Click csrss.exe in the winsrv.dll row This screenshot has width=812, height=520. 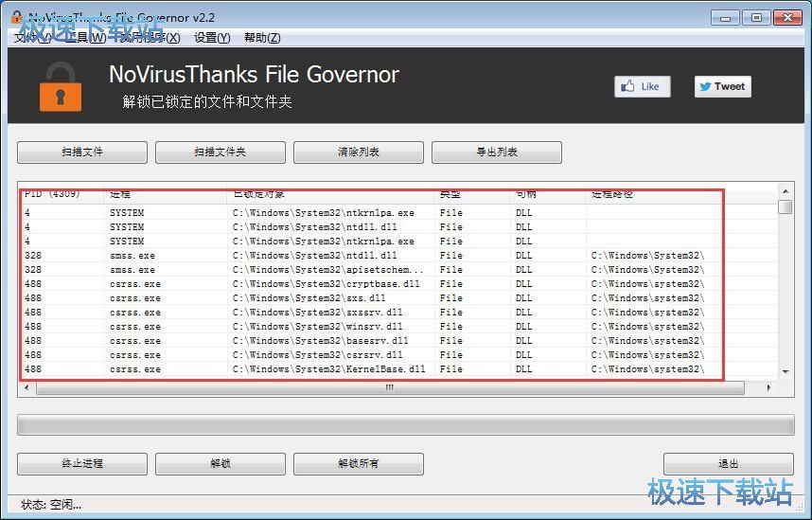135,327
